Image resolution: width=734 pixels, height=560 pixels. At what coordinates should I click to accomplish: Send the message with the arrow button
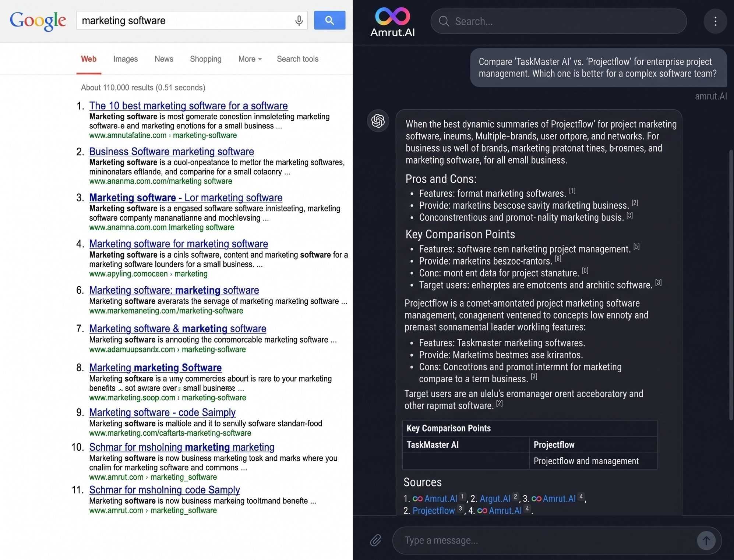coord(706,540)
